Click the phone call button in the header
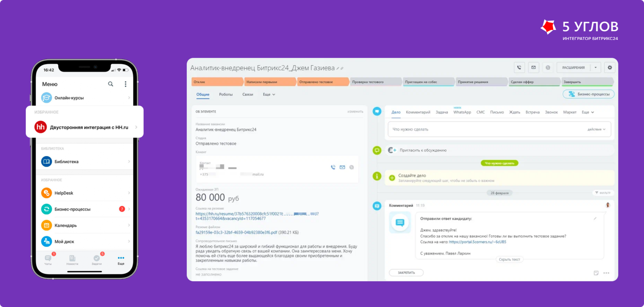The width and height of the screenshot is (644, 307). tap(519, 67)
